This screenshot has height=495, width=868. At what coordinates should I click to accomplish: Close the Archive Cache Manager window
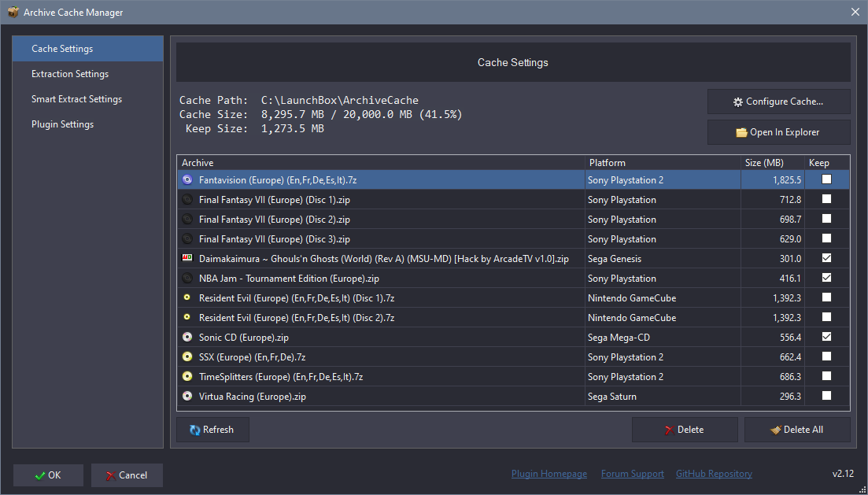[855, 12]
